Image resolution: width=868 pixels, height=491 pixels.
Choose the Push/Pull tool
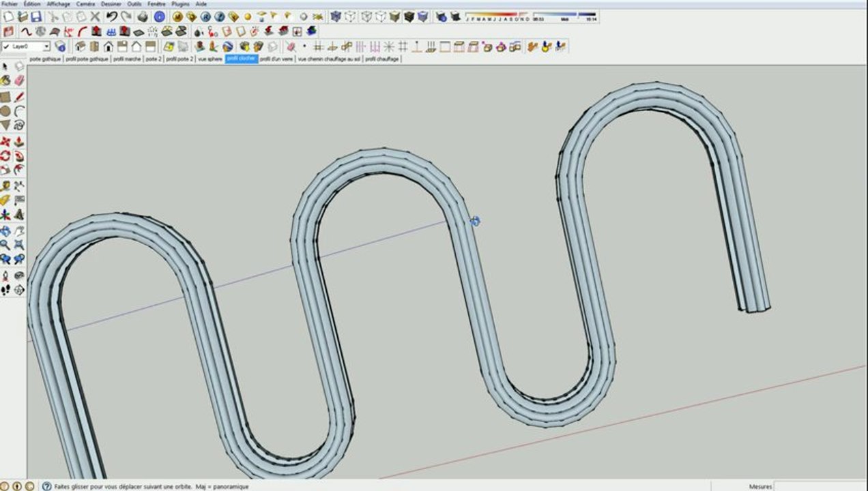point(19,142)
